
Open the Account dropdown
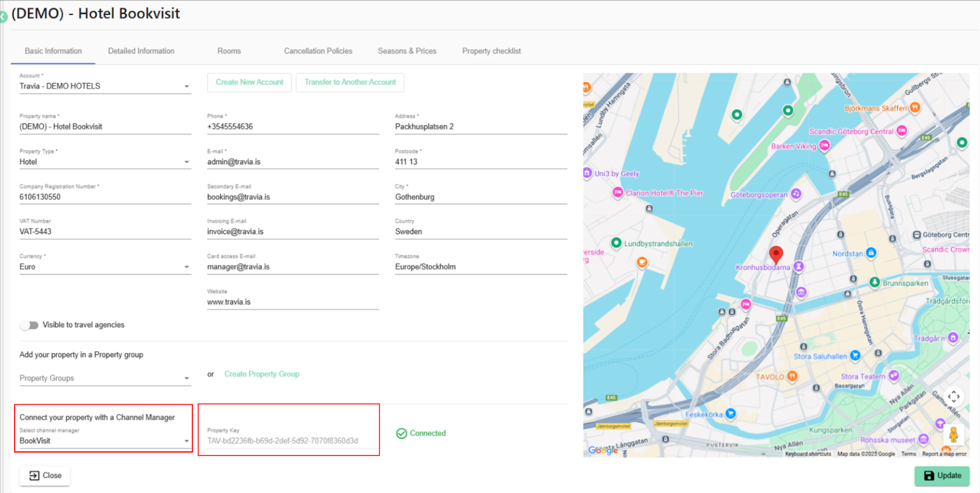(105, 86)
